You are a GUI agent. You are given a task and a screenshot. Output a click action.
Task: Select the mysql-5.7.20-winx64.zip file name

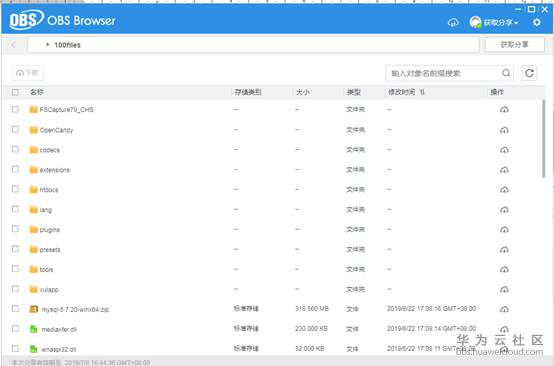75,309
